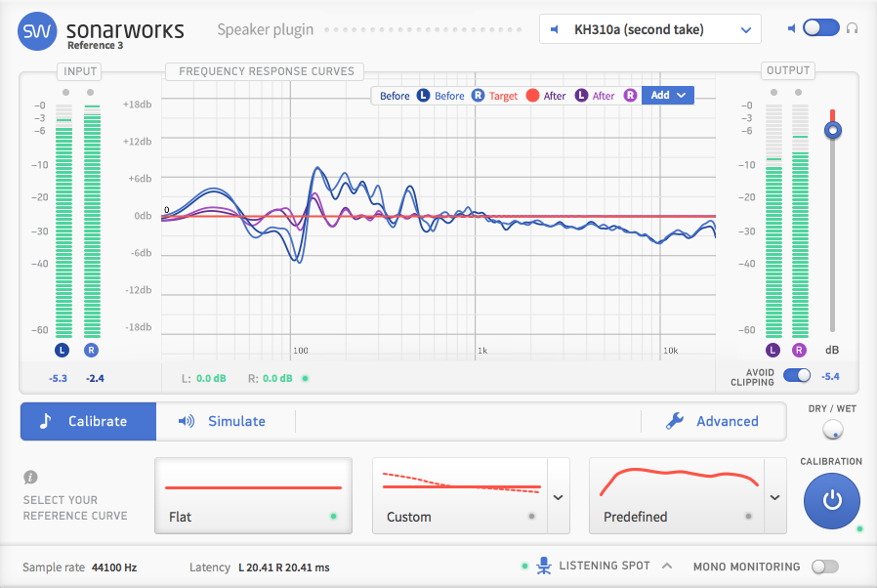
Task: Open the Advanced settings tab
Action: click(713, 421)
